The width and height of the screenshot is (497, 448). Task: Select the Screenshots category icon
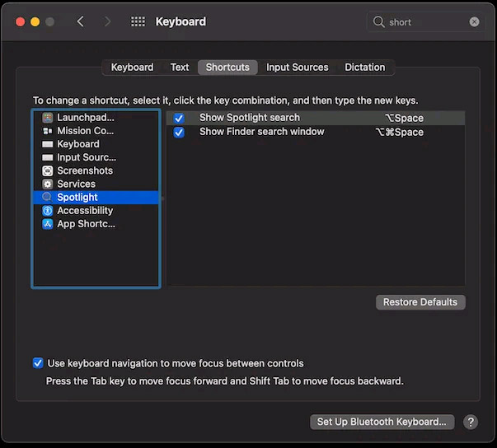pyautogui.click(x=48, y=170)
